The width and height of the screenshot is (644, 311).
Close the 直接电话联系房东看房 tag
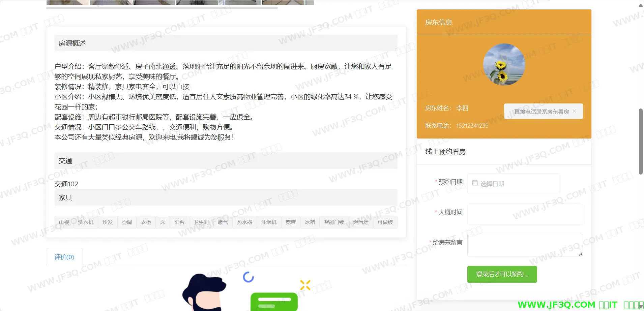click(x=574, y=111)
